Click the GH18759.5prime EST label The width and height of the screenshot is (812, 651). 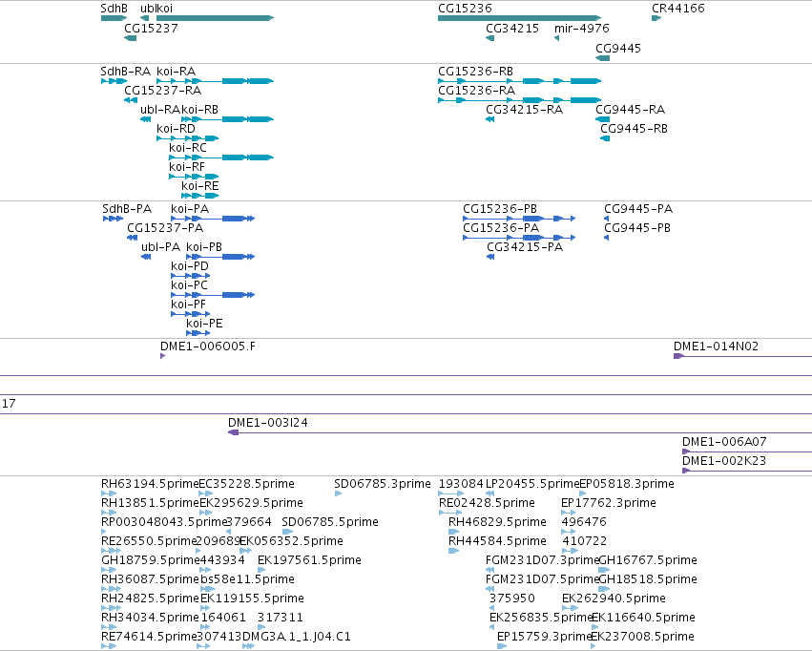click(150, 560)
